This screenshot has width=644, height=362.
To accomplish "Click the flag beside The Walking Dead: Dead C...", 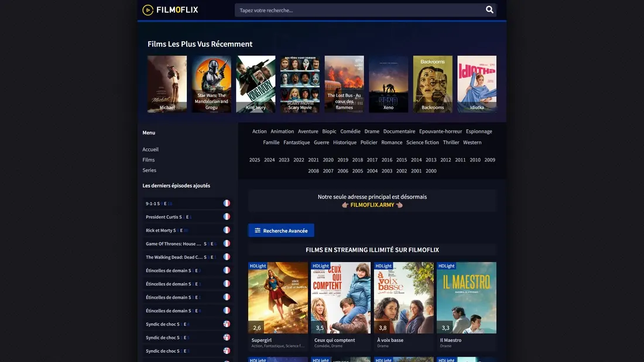I will [227, 257].
